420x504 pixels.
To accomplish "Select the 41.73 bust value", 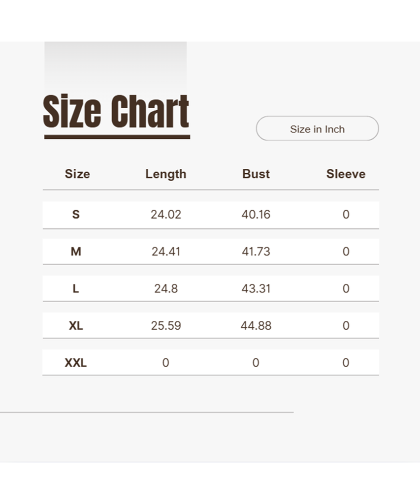I will 256,252.
